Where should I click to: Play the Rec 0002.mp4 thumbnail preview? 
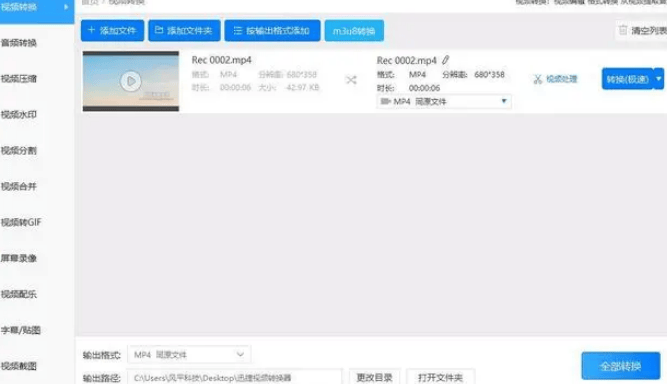pos(131,81)
